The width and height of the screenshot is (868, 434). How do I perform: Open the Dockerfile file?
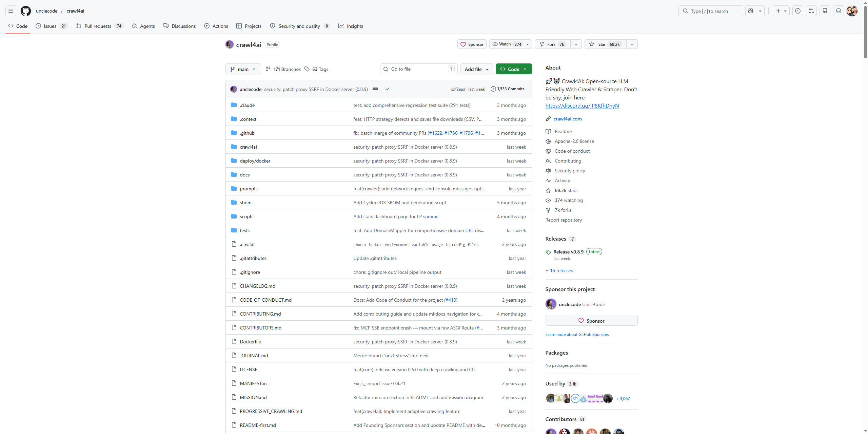(x=250, y=342)
